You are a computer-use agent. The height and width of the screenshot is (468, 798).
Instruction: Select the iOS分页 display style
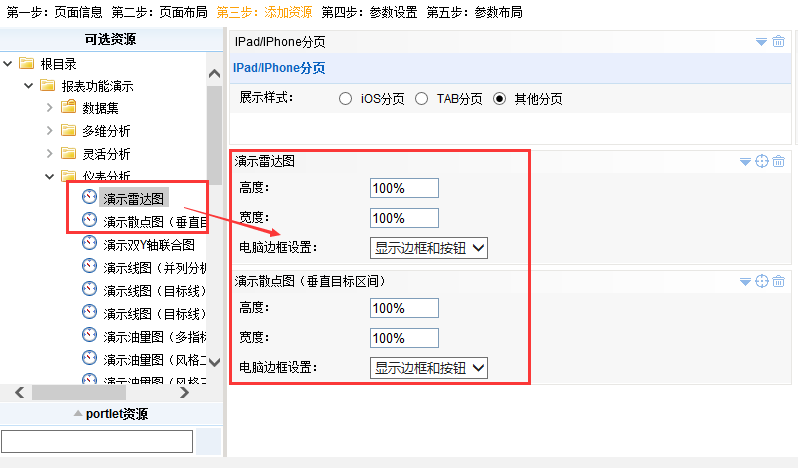click(x=346, y=99)
